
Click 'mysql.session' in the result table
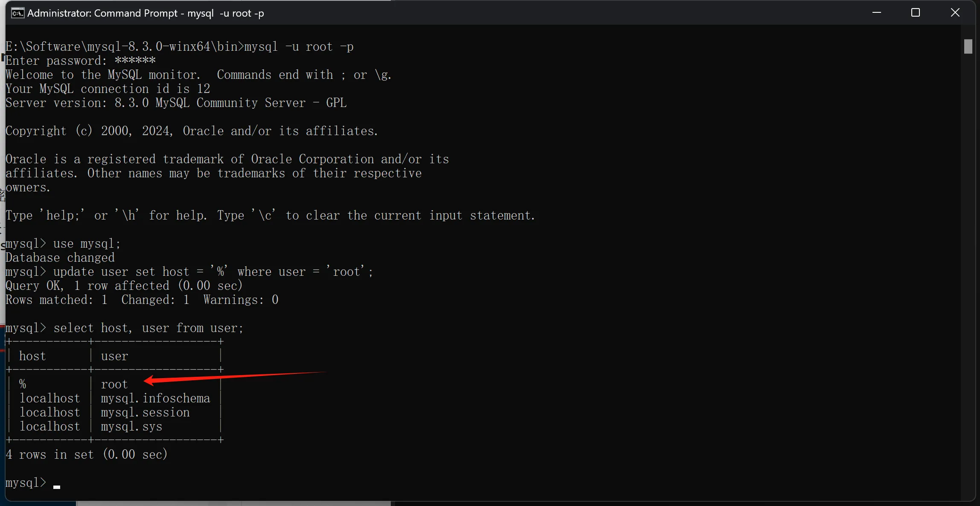pyautogui.click(x=145, y=413)
